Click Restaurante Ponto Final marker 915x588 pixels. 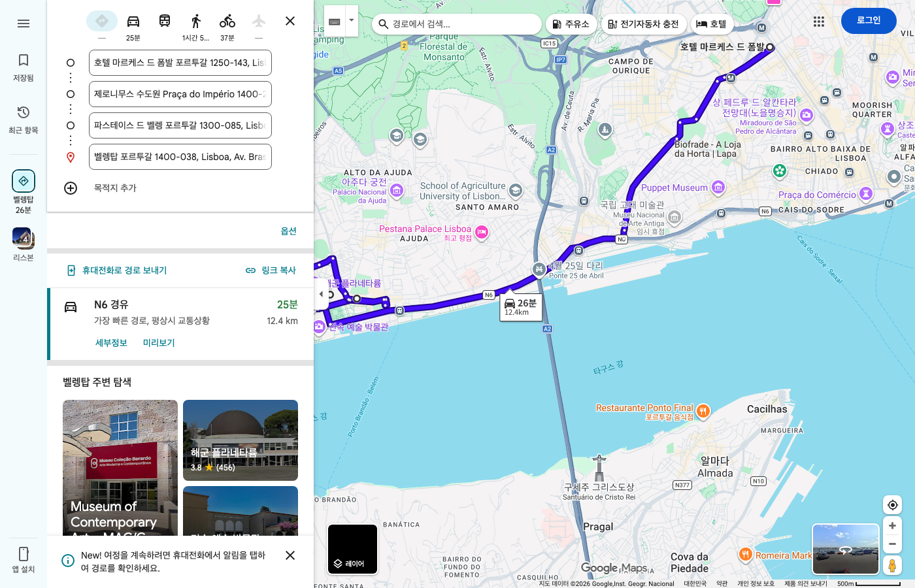703,411
